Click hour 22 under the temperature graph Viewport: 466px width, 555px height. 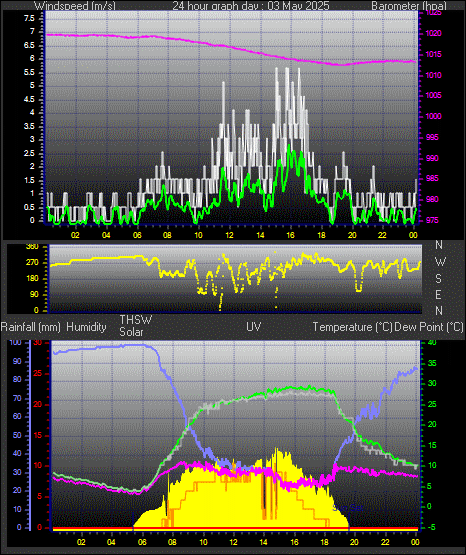385,542
